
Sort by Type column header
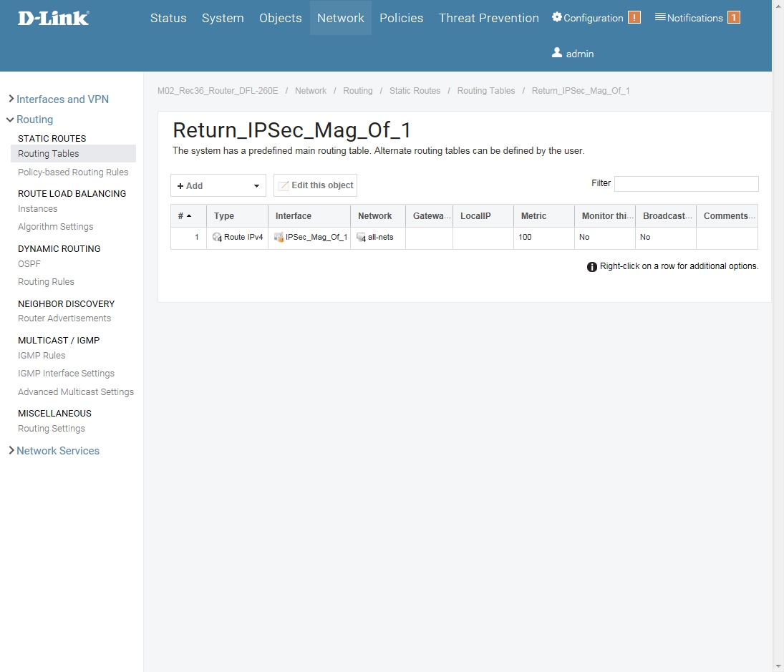(x=237, y=216)
